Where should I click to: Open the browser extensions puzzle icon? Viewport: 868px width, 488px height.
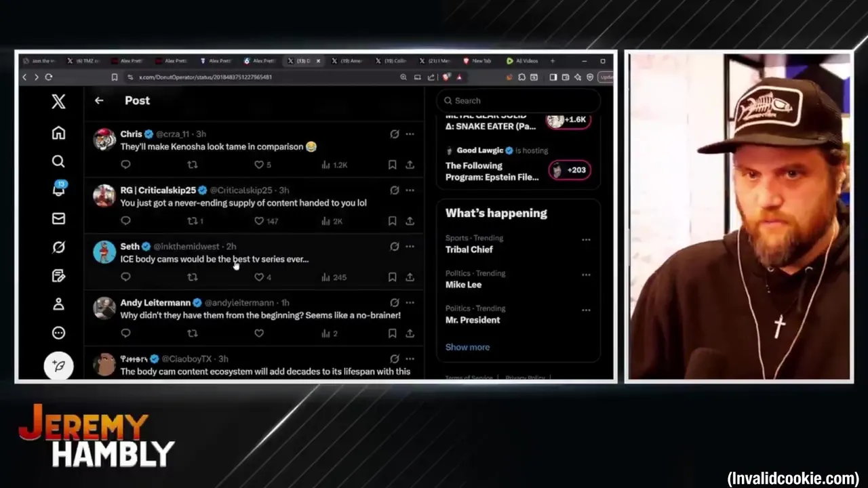pos(521,77)
